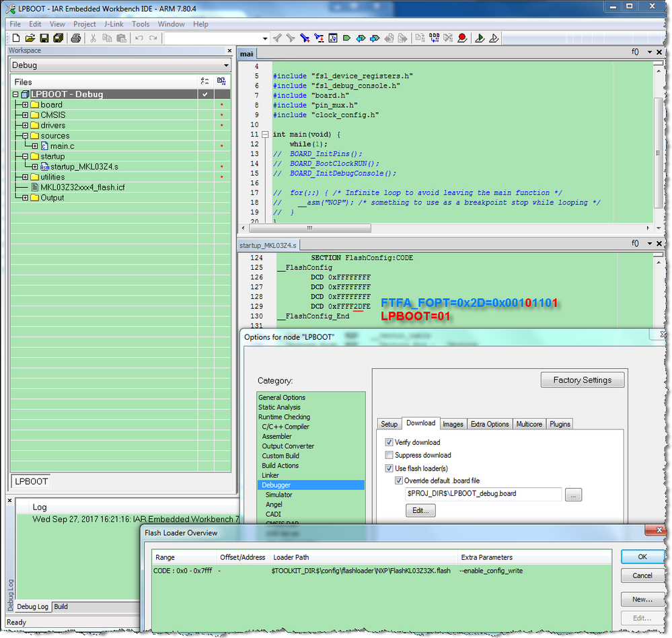This screenshot has height=638, width=672.
Task: Uncheck the Verify download checkbox
Action: tap(389, 442)
